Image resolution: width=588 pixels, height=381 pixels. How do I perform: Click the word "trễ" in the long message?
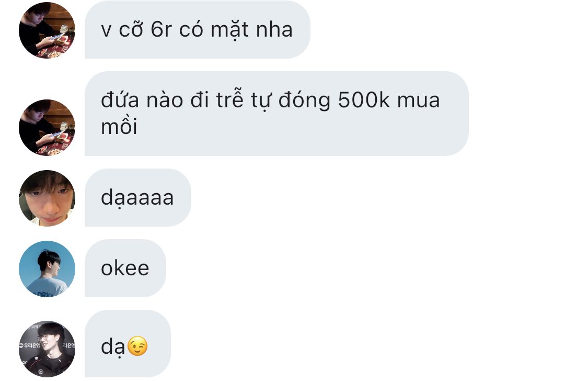click(x=229, y=99)
